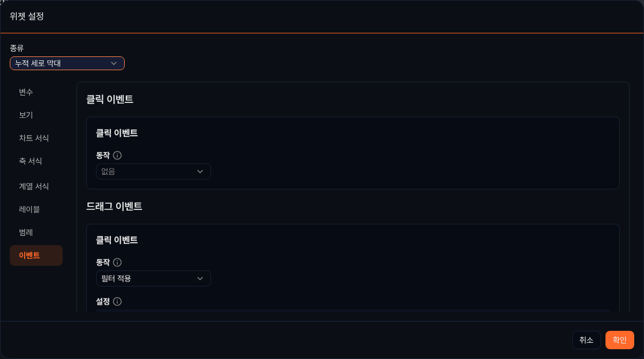The image size is (644, 359).
Task: Click the 설정 label text
Action: coord(103,301)
